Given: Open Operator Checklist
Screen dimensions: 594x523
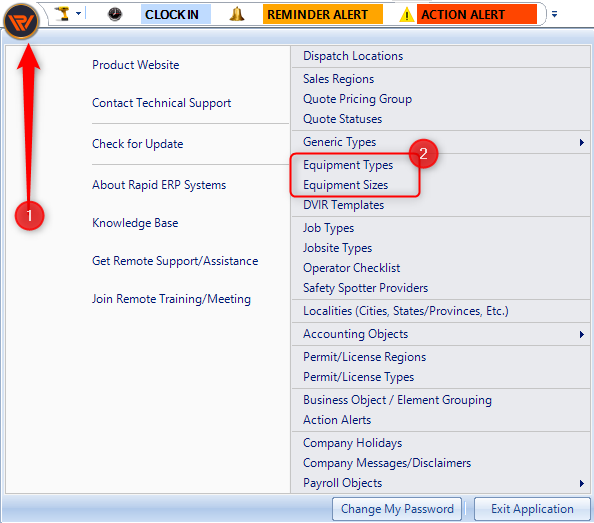Looking at the screenshot, I should coord(441,268).
